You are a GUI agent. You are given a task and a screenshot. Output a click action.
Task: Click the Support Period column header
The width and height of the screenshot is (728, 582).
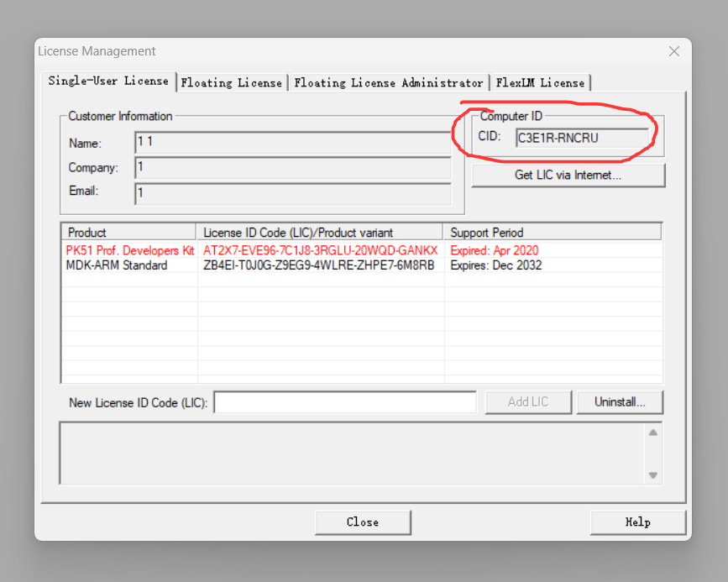[553, 233]
